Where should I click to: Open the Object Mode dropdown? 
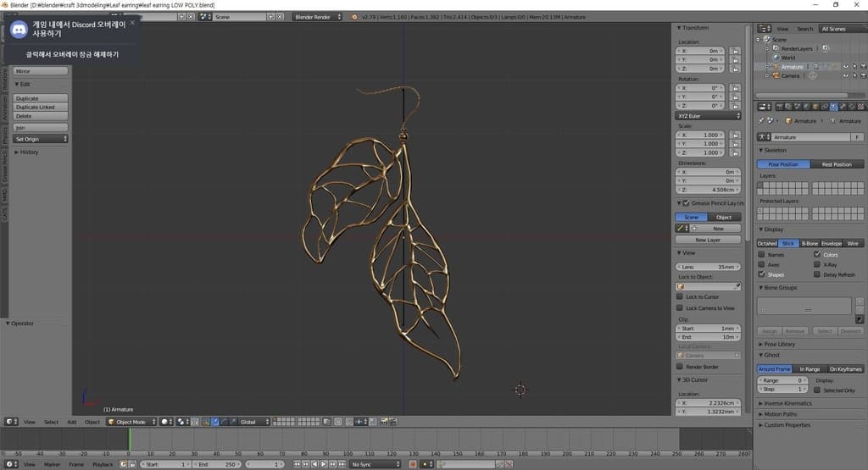130,422
